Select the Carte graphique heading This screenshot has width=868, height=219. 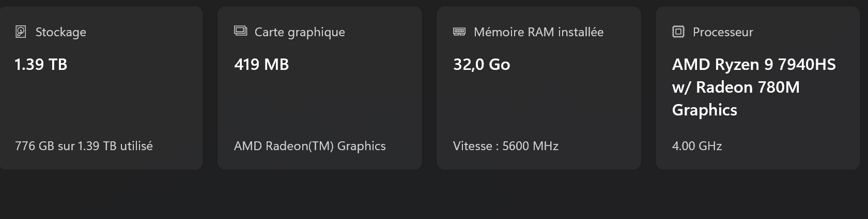[x=300, y=32]
